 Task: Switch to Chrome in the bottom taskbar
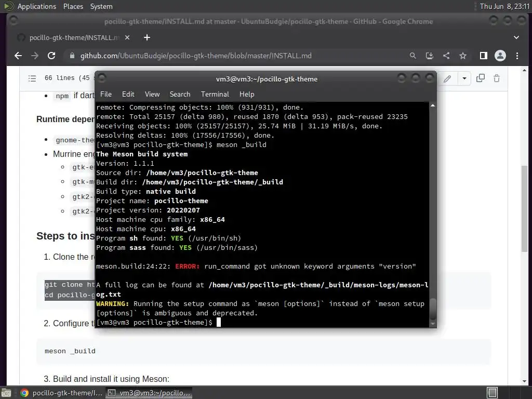point(61,393)
